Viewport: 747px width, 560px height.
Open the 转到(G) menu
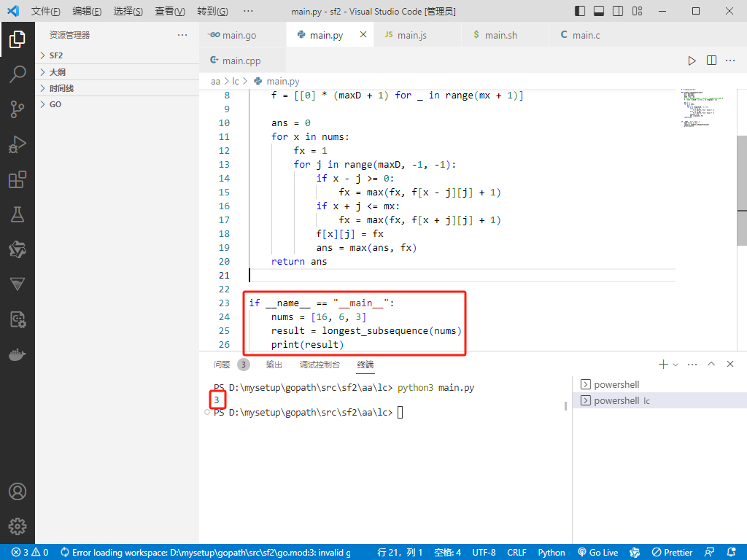[212, 11]
